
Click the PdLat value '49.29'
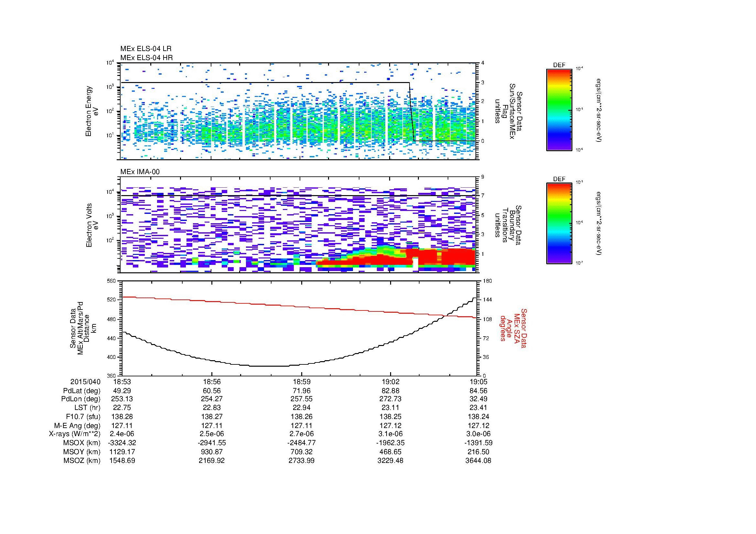point(122,391)
